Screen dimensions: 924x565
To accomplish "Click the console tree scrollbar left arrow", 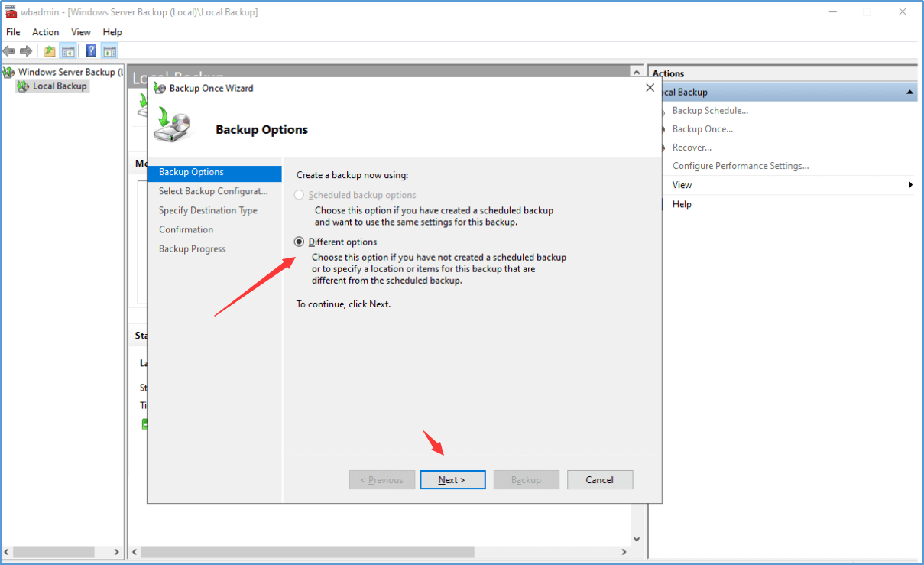I will tap(8, 552).
